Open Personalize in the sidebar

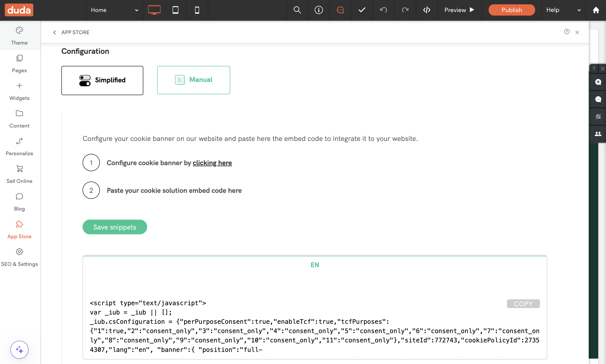[x=19, y=147]
